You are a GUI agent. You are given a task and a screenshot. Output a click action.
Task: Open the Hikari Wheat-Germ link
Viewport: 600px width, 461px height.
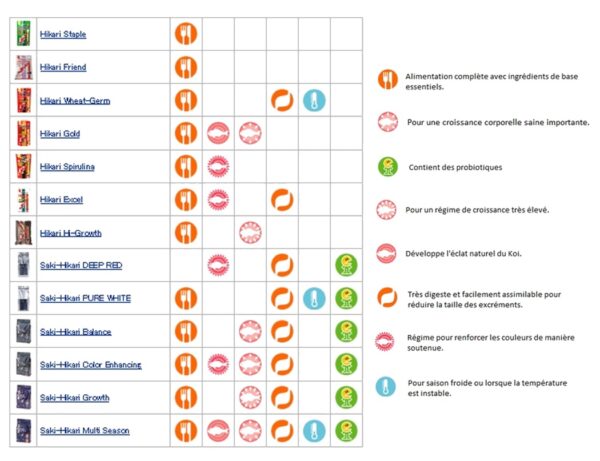(x=74, y=100)
